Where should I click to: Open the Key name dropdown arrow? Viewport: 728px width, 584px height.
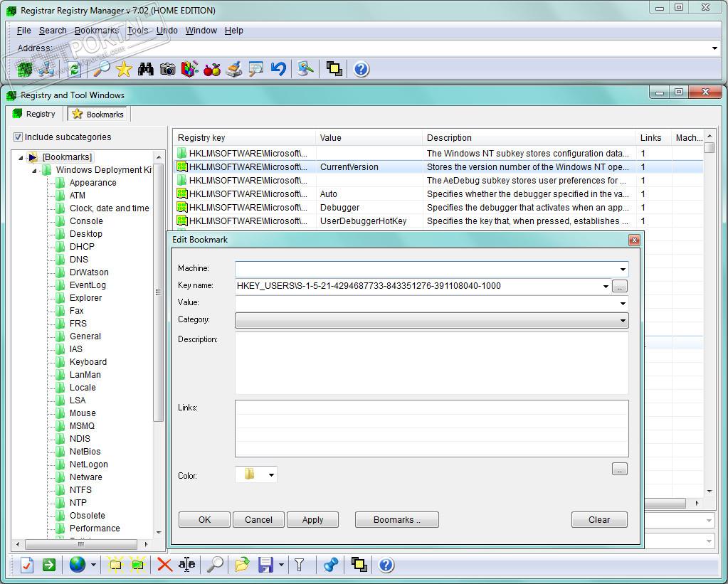click(x=606, y=286)
